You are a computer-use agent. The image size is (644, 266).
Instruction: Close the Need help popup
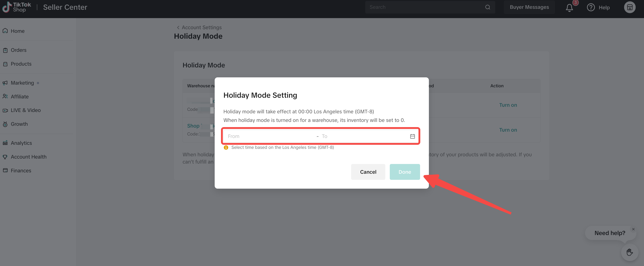pos(633,229)
